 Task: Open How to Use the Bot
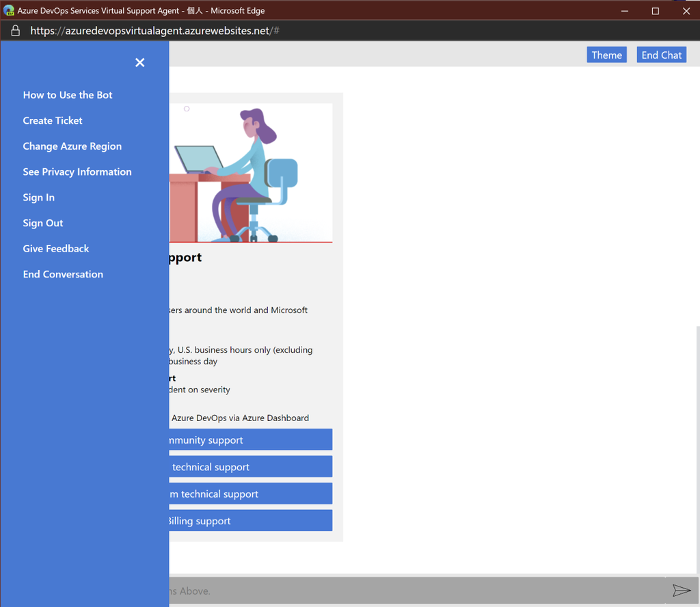tap(68, 95)
